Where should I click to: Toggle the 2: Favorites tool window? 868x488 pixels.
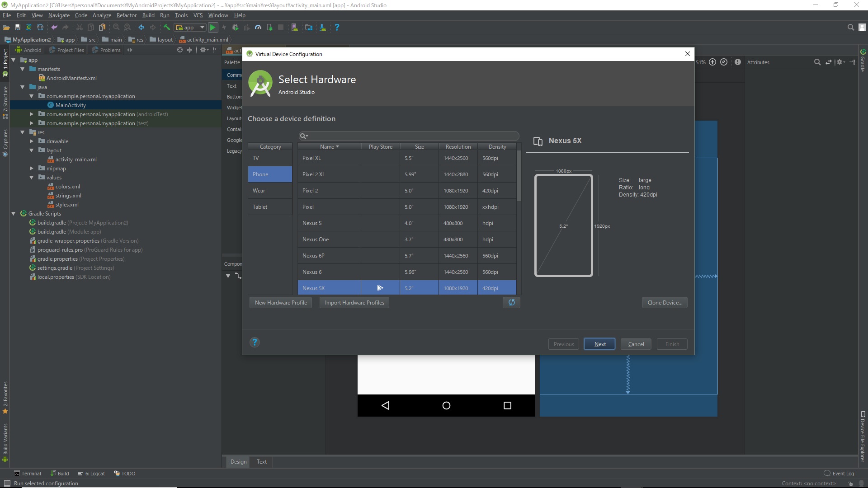click(x=5, y=398)
